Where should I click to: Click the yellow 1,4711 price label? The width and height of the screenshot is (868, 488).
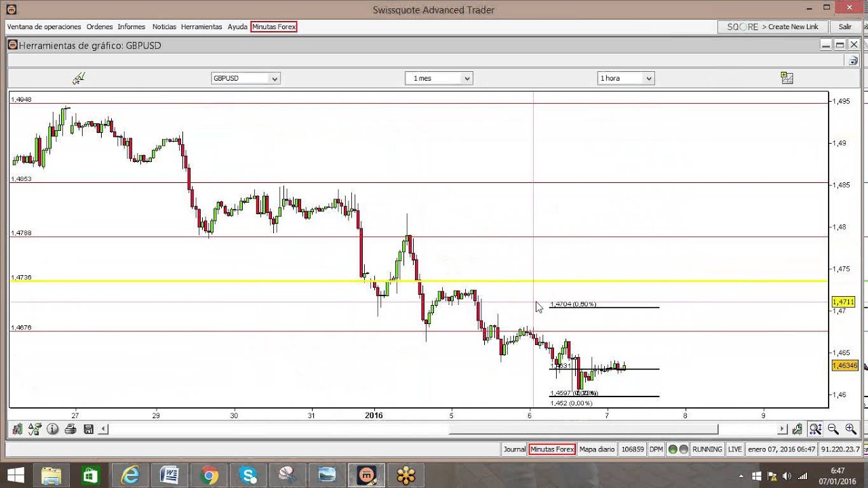[x=843, y=302]
